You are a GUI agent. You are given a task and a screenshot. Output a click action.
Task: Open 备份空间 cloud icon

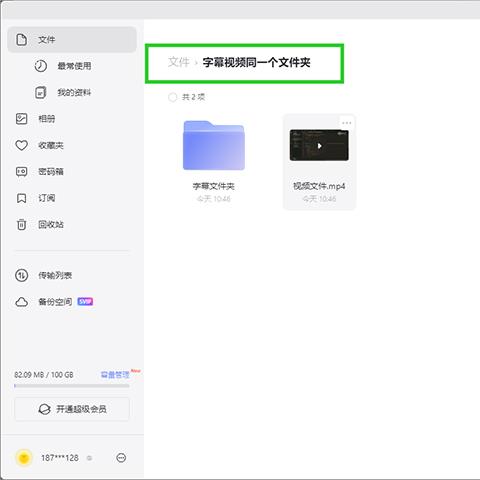22,302
